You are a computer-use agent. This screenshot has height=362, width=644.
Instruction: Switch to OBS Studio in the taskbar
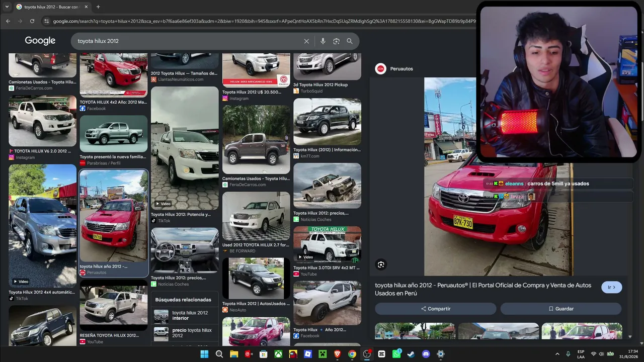click(367, 354)
